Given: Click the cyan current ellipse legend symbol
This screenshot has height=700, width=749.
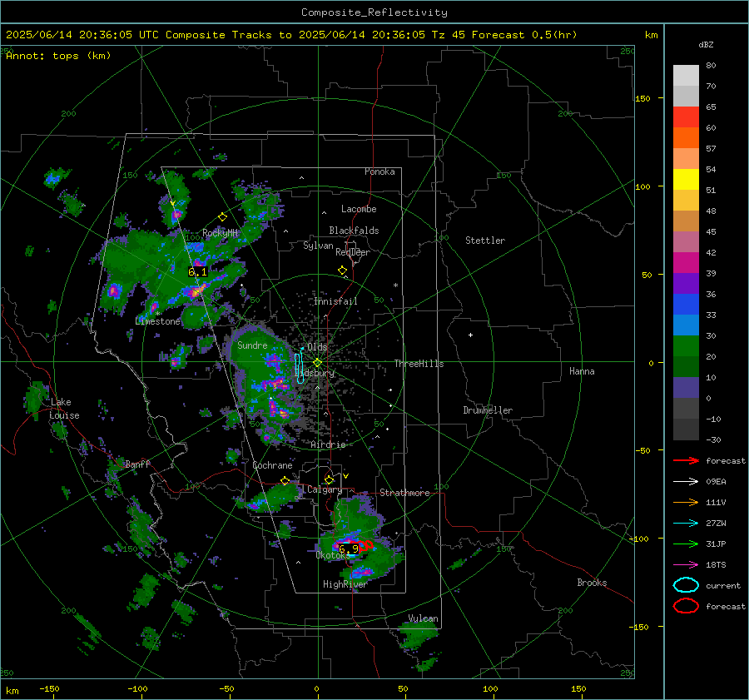Looking at the screenshot, I should pyautogui.click(x=686, y=585).
